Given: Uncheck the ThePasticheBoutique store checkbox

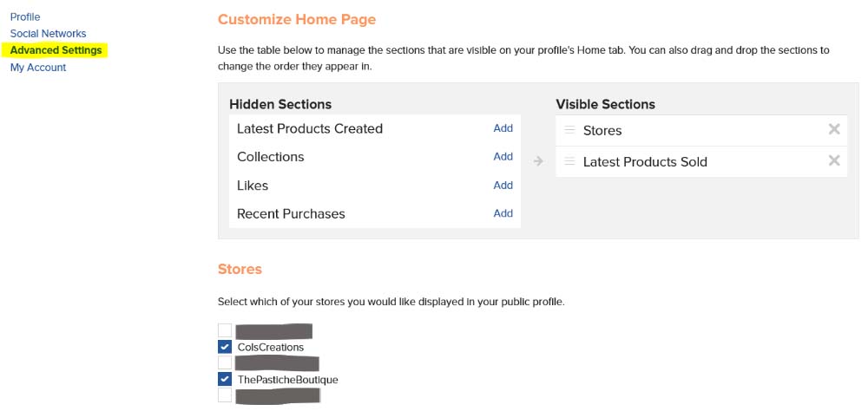Looking at the screenshot, I should coord(225,379).
